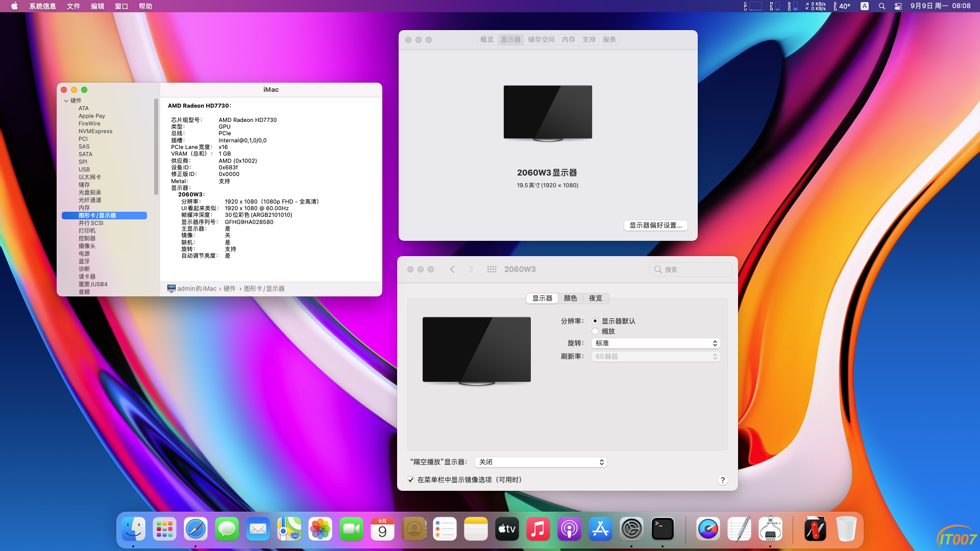This screenshot has width=980, height=551.
Task: Switch to 支持 tab
Action: tap(589, 39)
